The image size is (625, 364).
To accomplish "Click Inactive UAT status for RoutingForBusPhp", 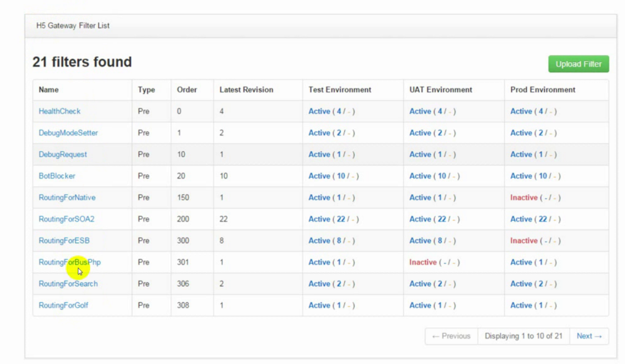I will [x=423, y=262].
